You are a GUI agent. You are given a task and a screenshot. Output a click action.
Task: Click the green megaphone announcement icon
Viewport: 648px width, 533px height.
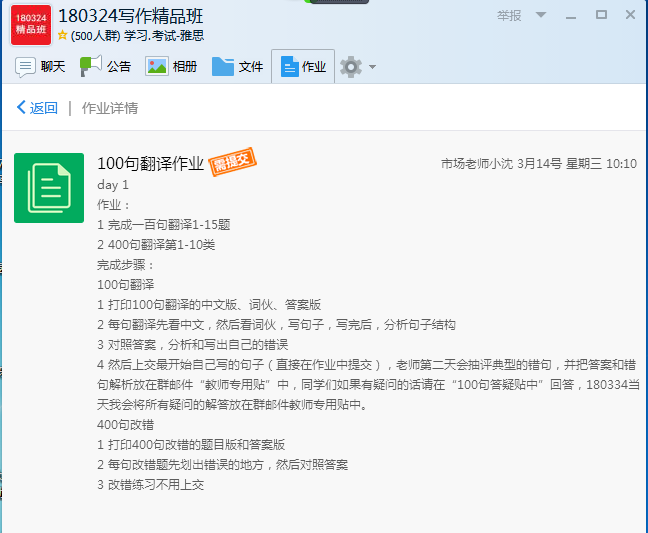[91, 66]
